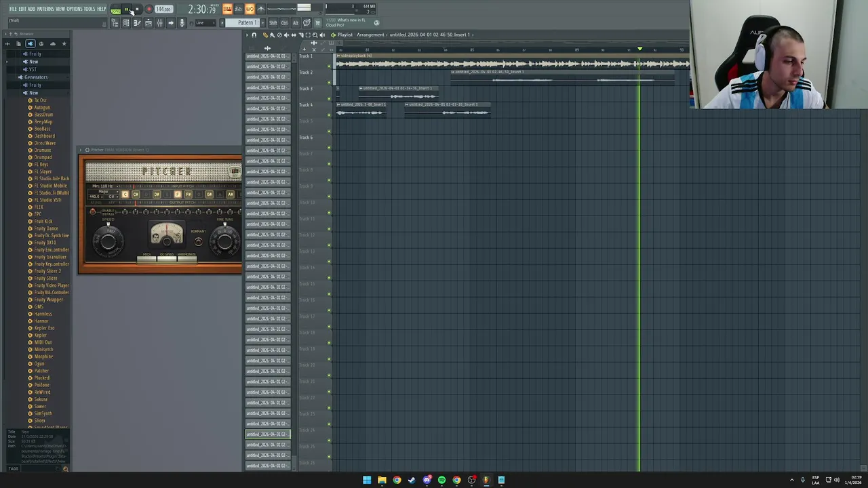
Task: Mute Track 3 with its green dot
Action: click(x=329, y=99)
